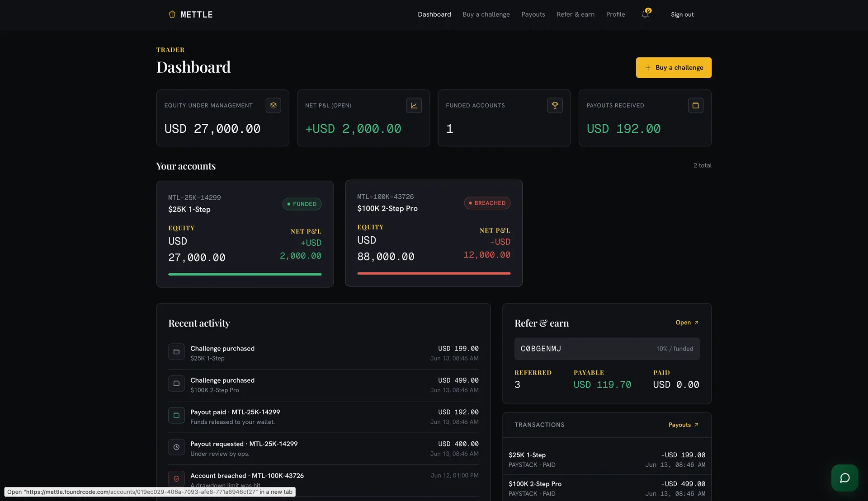Click the payable amount USD 119.70

602,385
